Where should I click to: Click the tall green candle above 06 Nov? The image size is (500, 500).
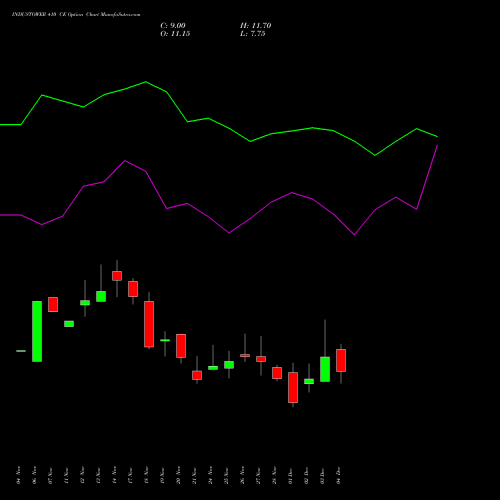click(37, 331)
